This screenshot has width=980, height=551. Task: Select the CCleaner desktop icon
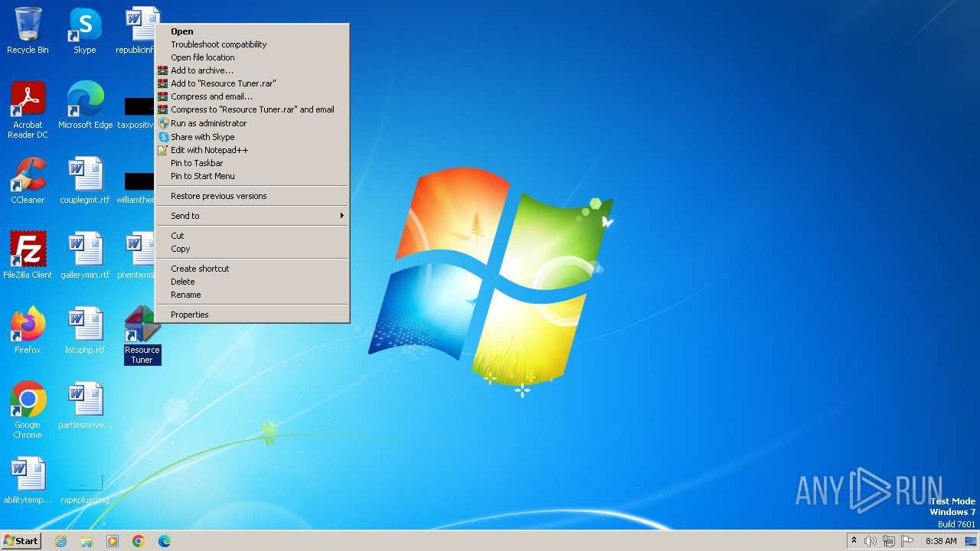pyautogui.click(x=28, y=181)
